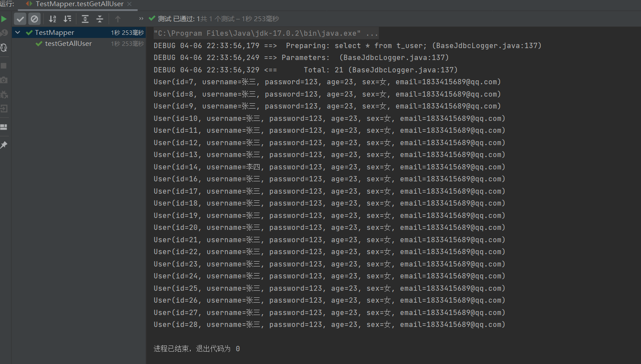641x364 pixels.
Task: Click TestMapper duration 1秒 253毫秒
Action: (x=127, y=33)
